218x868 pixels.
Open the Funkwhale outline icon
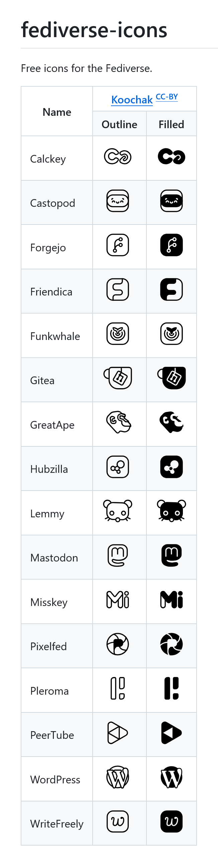click(x=118, y=334)
